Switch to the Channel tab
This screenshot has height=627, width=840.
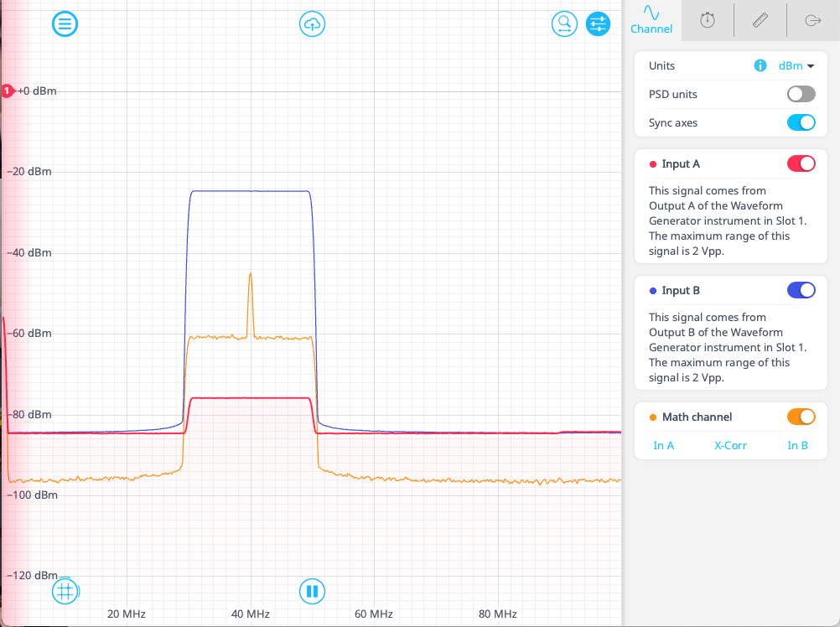click(651, 18)
